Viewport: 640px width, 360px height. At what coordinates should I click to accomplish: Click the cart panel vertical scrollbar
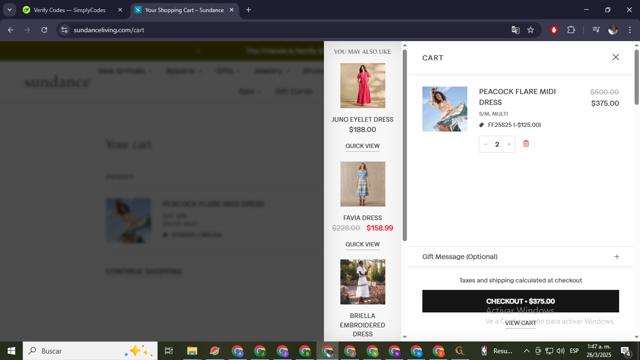coord(636,78)
